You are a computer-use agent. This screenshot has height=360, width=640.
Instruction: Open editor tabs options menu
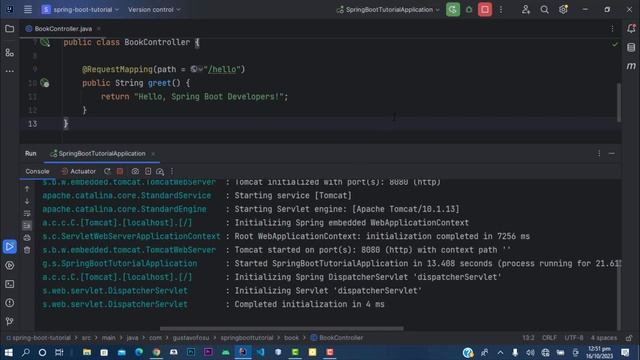(612, 29)
